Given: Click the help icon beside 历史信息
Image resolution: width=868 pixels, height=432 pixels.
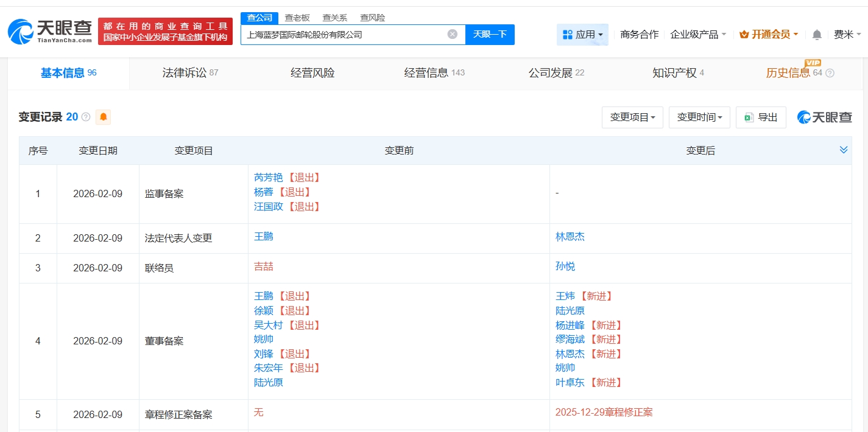Looking at the screenshot, I should 830,73.
